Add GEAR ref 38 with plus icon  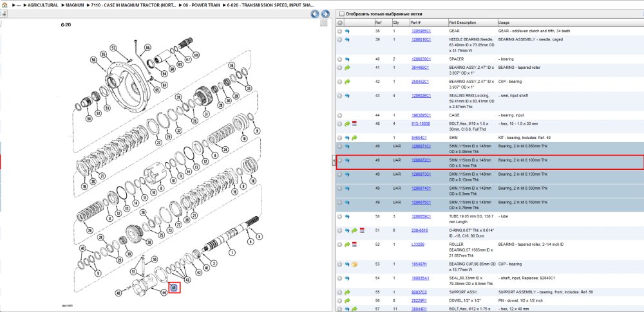(x=339, y=31)
